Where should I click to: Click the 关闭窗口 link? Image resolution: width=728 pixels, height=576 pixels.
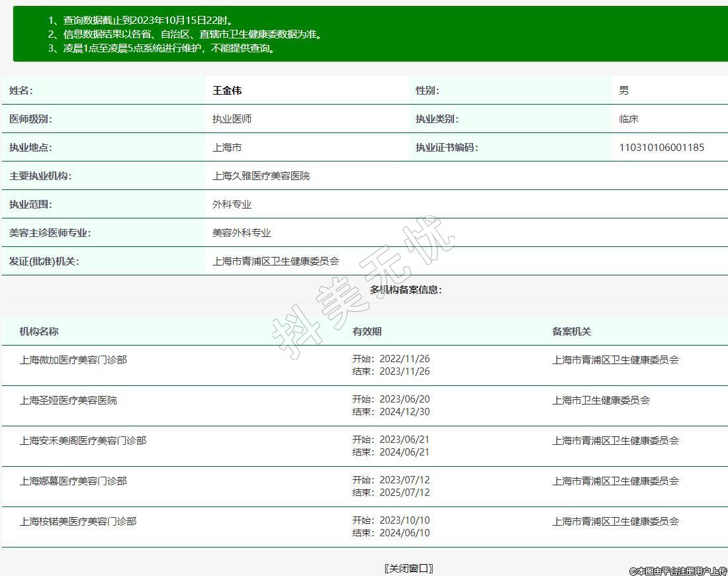(x=408, y=568)
